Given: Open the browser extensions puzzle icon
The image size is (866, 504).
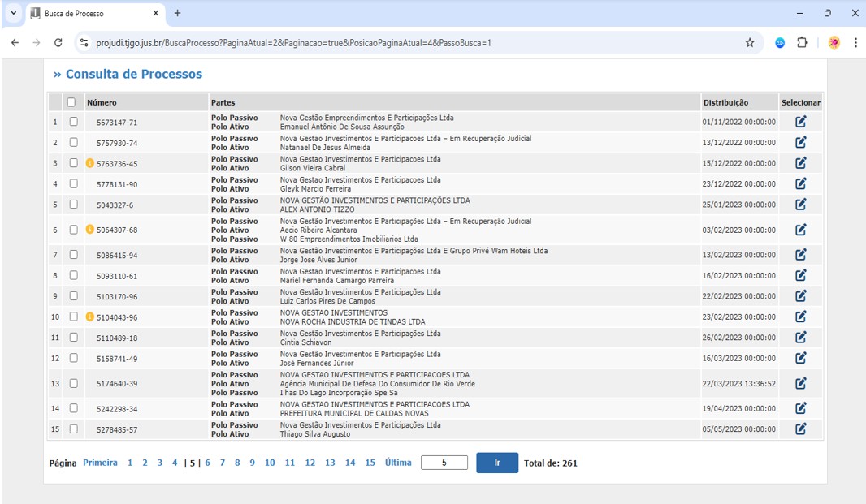Looking at the screenshot, I should point(802,43).
